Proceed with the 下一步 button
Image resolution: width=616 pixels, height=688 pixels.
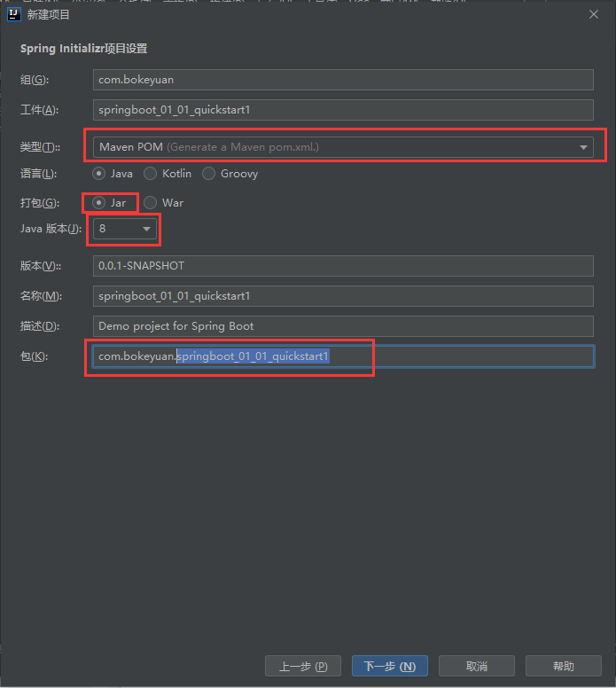click(x=390, y=667)
